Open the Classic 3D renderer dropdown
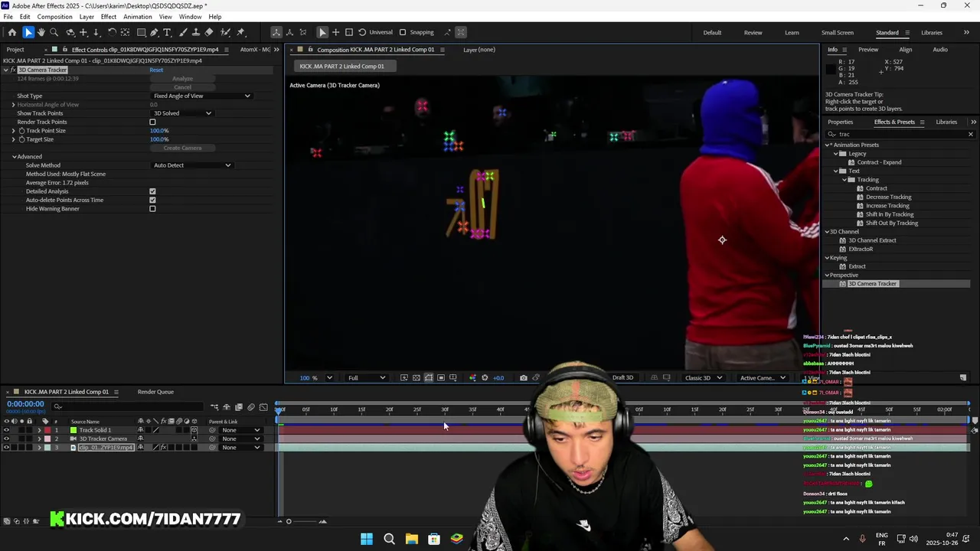 pyautogui.click(x=702, y=378)
